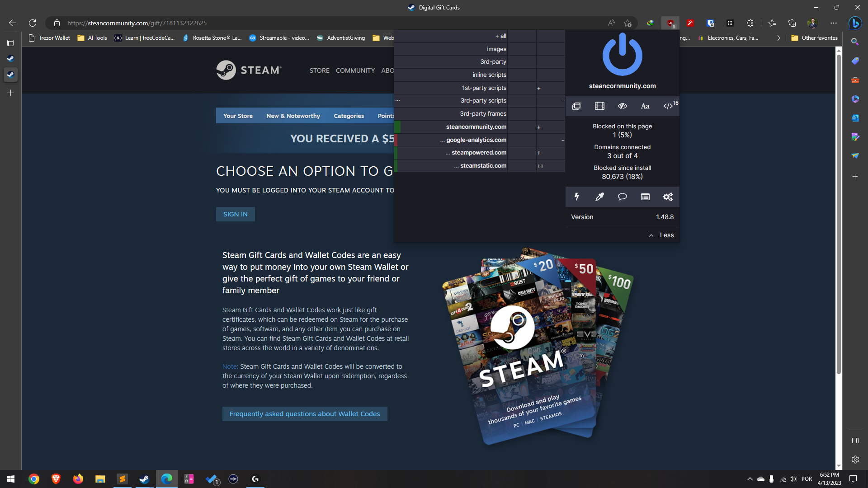The width and height of the screenshot is (868, 488).
Task: Open the Extensions puzzle-piece menu
Action: point(750,23)
